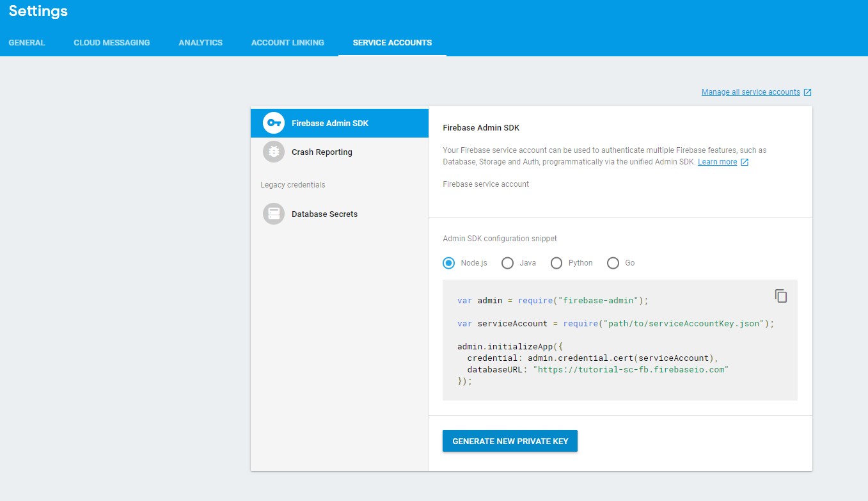Click the serviceAccountKey.json code line
The height and width of the screenshot is (501, 868).
coord(616,324)
